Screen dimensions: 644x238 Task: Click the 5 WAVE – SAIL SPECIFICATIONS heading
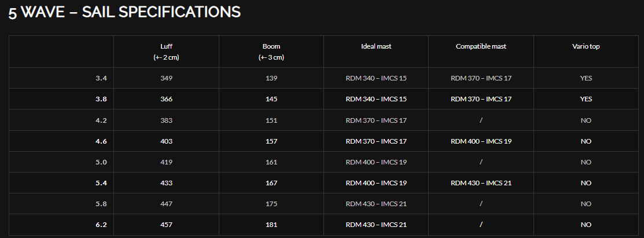coord(125,12)
